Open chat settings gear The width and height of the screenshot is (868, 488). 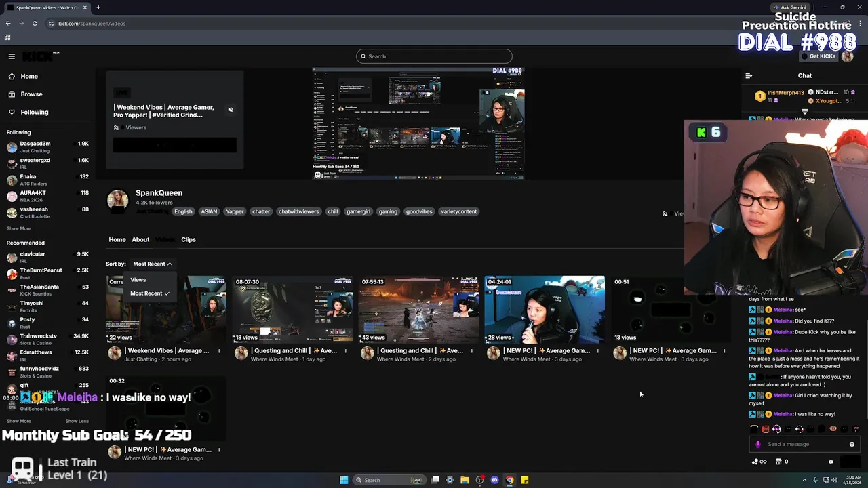click(x=831, y=462)
